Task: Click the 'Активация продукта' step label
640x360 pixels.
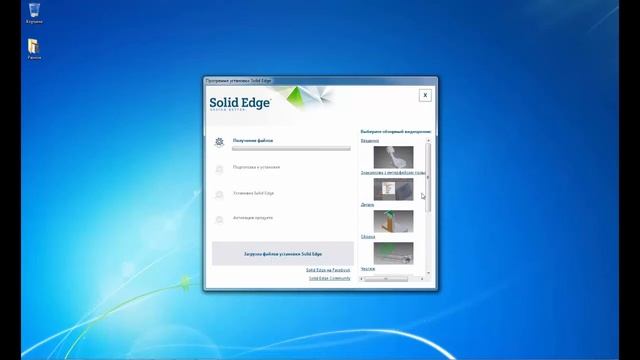Action: (x=253, y=218)
